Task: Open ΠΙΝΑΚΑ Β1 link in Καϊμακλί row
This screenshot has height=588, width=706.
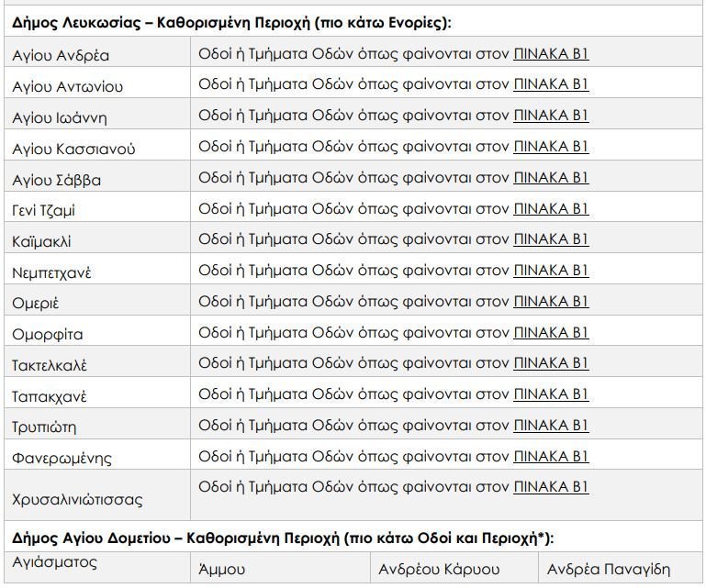Action: click(x=551, y=239)
